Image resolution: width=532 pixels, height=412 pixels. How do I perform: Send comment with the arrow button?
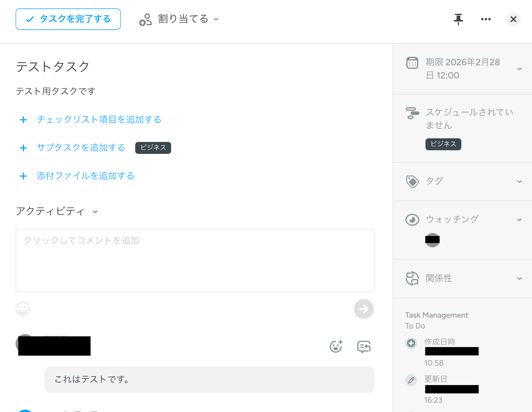coord(363,309)
